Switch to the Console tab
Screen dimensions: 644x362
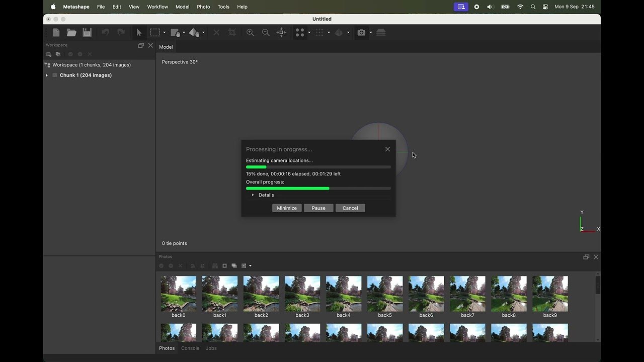tap(190, 348)
